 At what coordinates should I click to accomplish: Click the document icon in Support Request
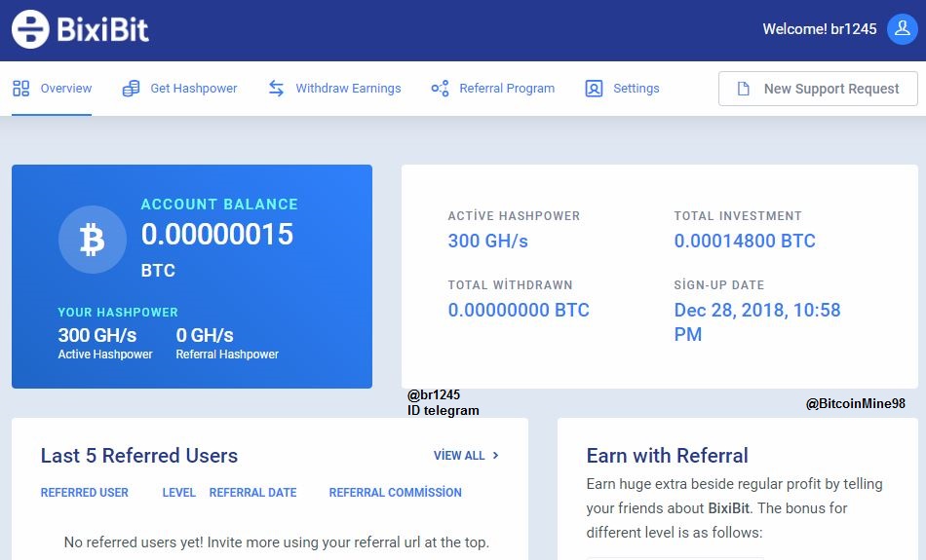pos(744,89)
